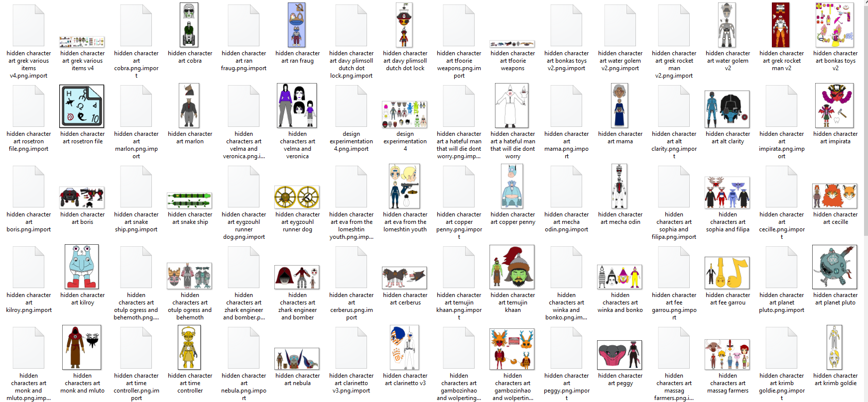The height and width of the screenshot is (402, 868).
Task: Select the rosetron file.png.import icon
Action: 28,106
